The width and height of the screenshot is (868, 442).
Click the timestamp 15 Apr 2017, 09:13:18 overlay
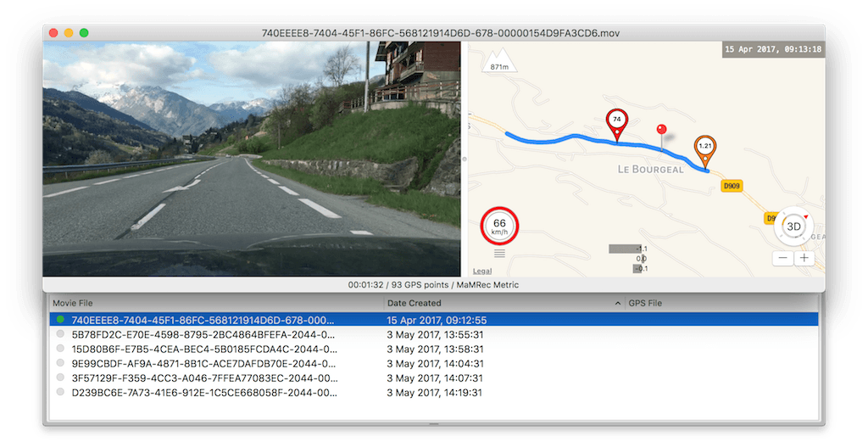point(773,49)
